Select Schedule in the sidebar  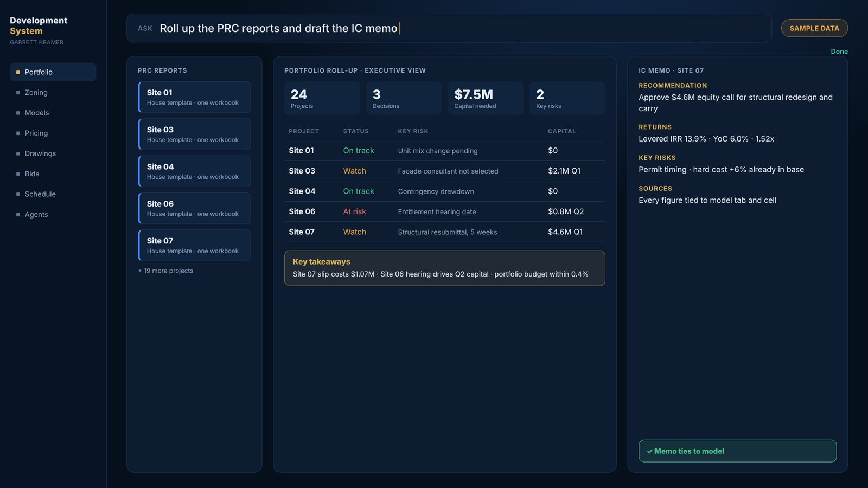click(53, 194)
